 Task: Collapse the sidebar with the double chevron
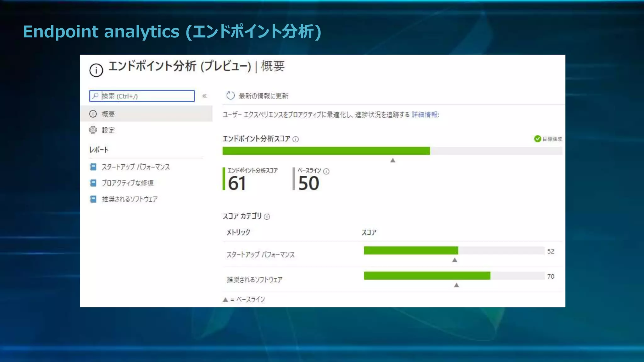pos(204,96)
